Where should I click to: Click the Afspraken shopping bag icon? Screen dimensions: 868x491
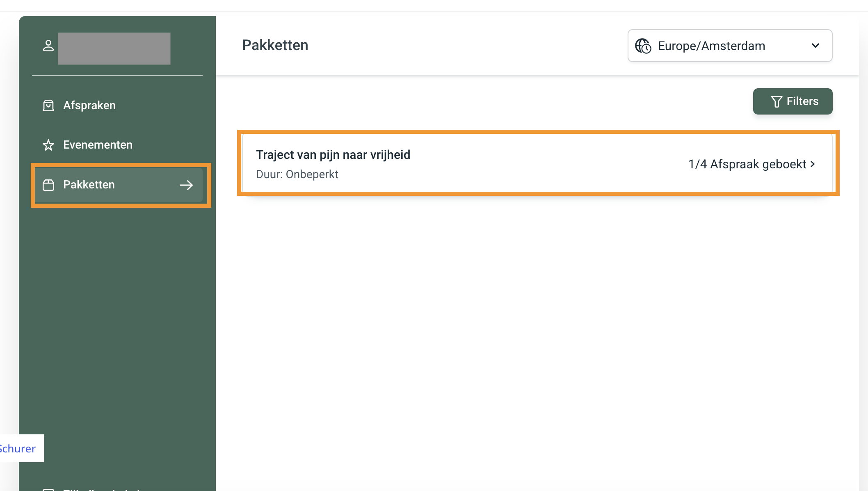pos(48,106)
